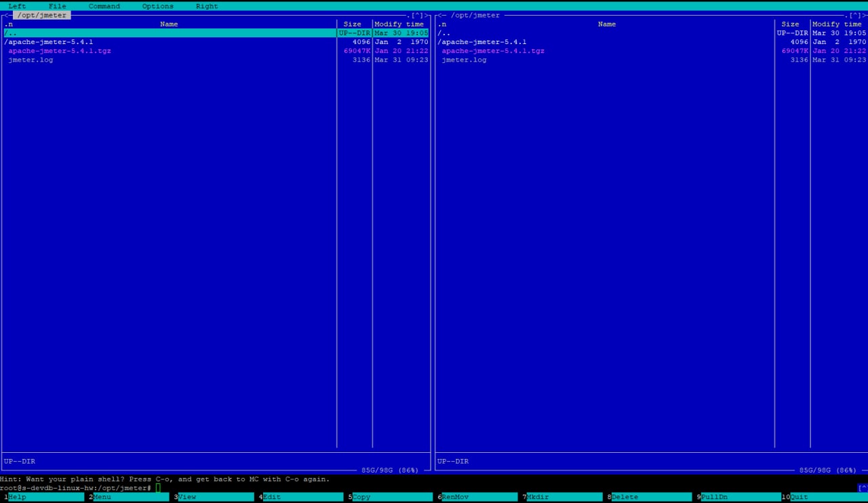Screen dimensions: 868x503
Task: Sort right panel by Size column header
Action: [790, 24]
